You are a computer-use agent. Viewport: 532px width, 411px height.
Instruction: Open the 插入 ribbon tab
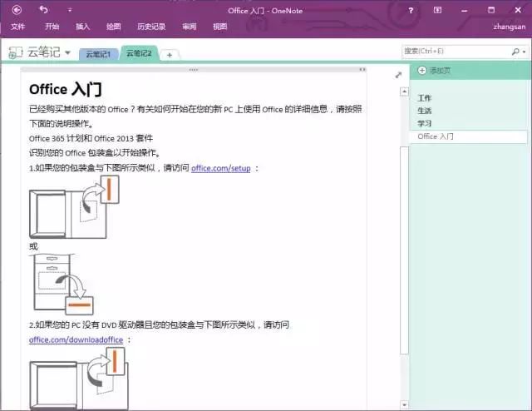[83, 27]
